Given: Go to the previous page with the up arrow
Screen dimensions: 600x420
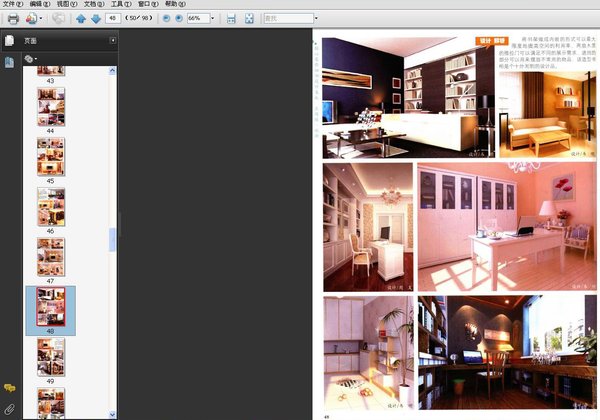Looking at the screenshot, I should (x=81, y=18).
